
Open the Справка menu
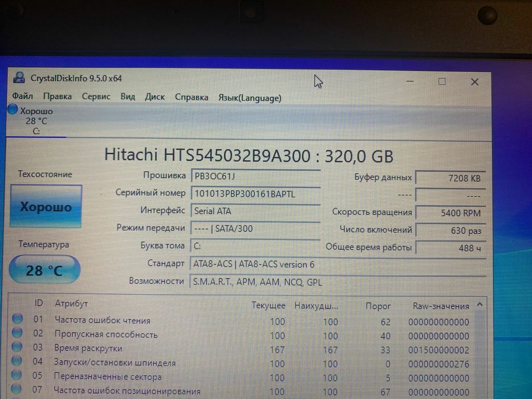[192, 97]
